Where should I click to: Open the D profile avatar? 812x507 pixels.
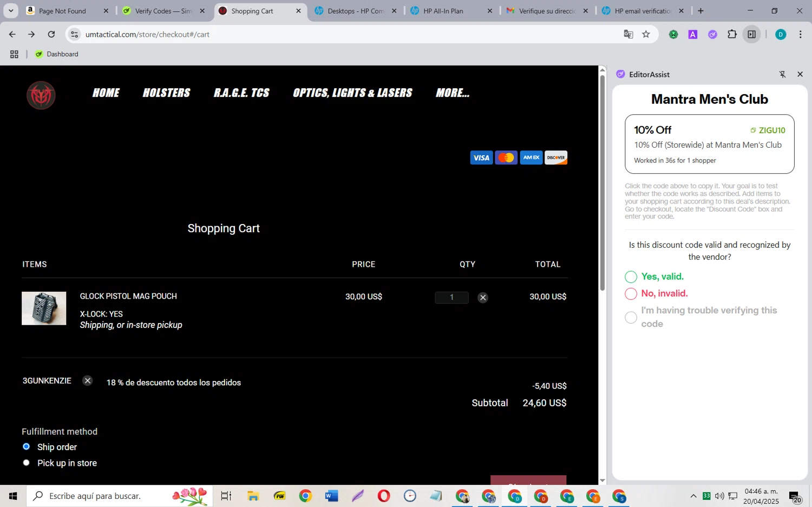pos(781,34)
